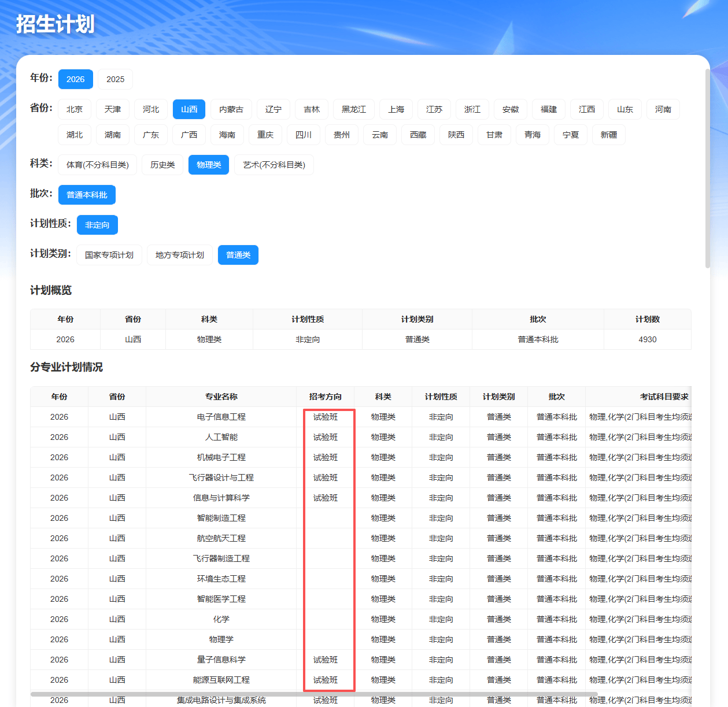Switch subject category to 历史类
Screen dimensions: 728x707
pos(162,165)
